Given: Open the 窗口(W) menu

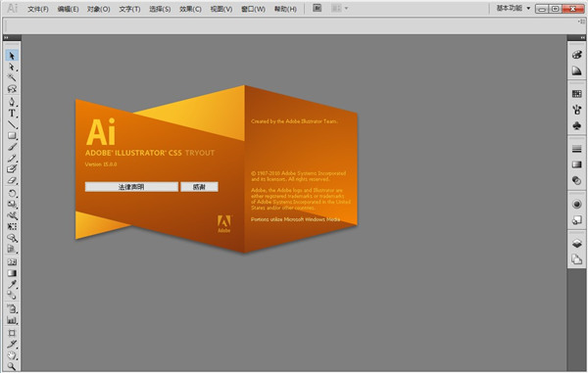Looking at the screenshot, I should coord(253,9).
